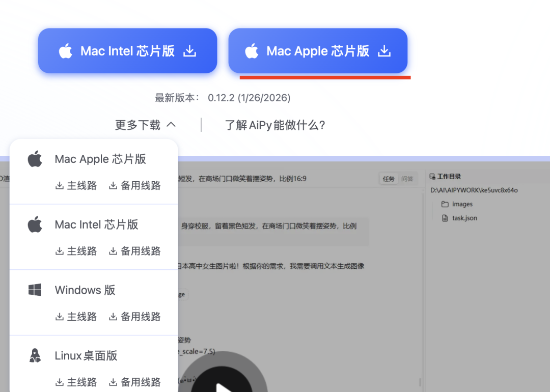Click the 工作目录 panel header icon
The height and width of the screenshot is (392, 550).
pos(433,176)
